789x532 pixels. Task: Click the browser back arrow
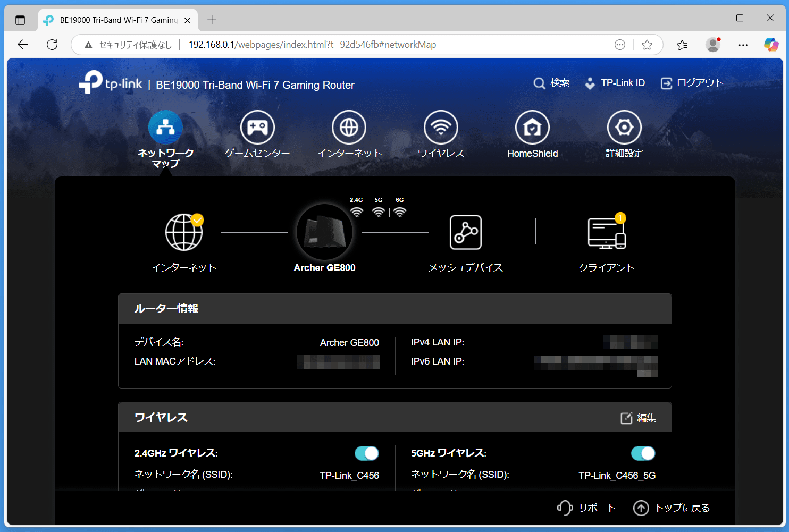[23, 45]
